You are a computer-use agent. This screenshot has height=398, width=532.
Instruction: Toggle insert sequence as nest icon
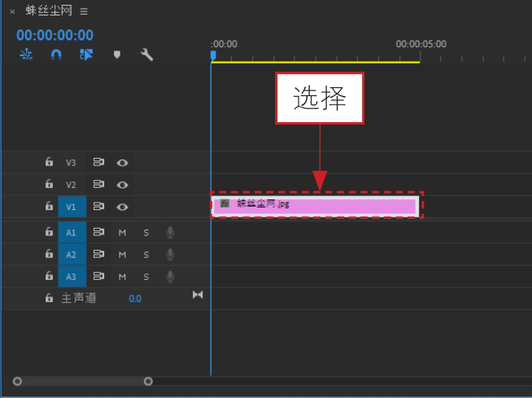click(x=26, y=55)
